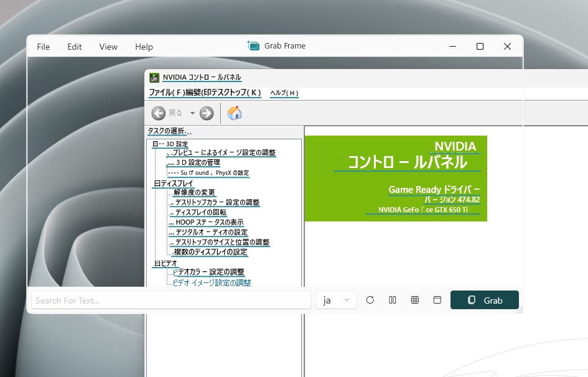Click the Search For Text input field
Viewport: 588px width, 377px height.
pyautogui.click(x=171, y=300)
